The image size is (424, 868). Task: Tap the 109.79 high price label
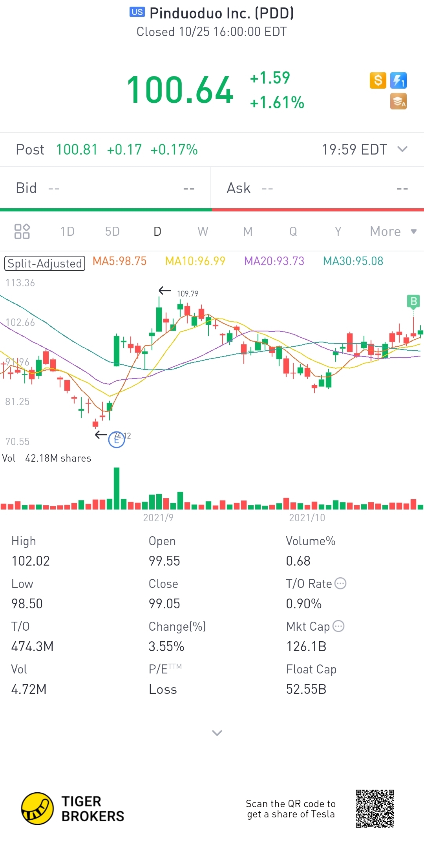pos(188,294)
